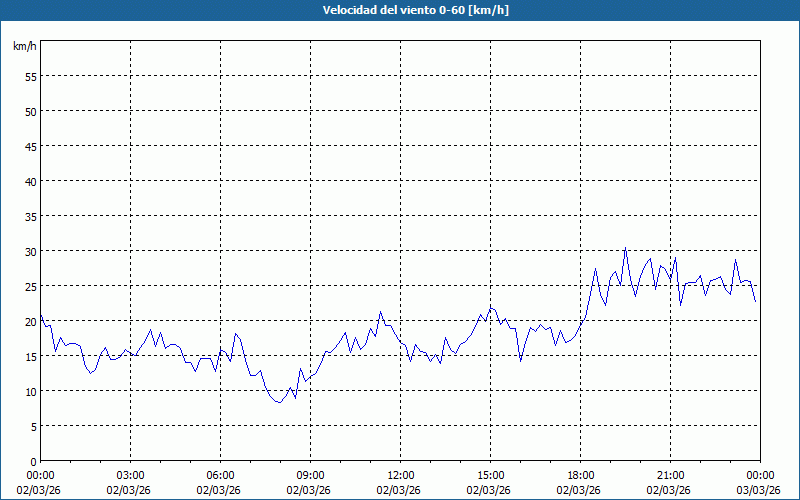Screen dimensions: 800x500
Task: Select the 55 label on the y-axis
Action: (x=30, y=76)
